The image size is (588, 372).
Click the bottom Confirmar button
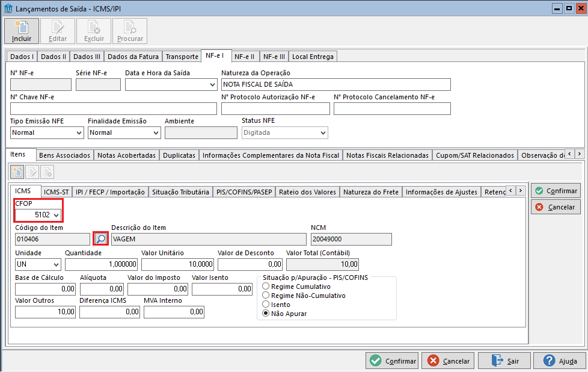coord(392,361)
